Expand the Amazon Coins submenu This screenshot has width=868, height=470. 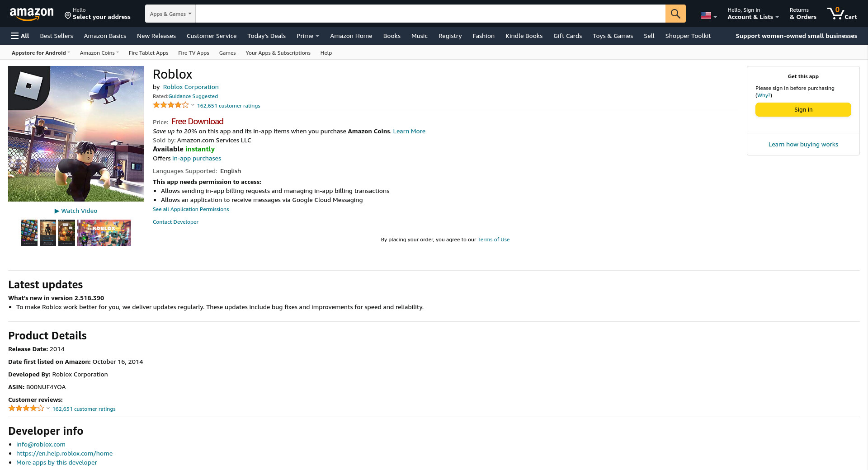point(99,53)
